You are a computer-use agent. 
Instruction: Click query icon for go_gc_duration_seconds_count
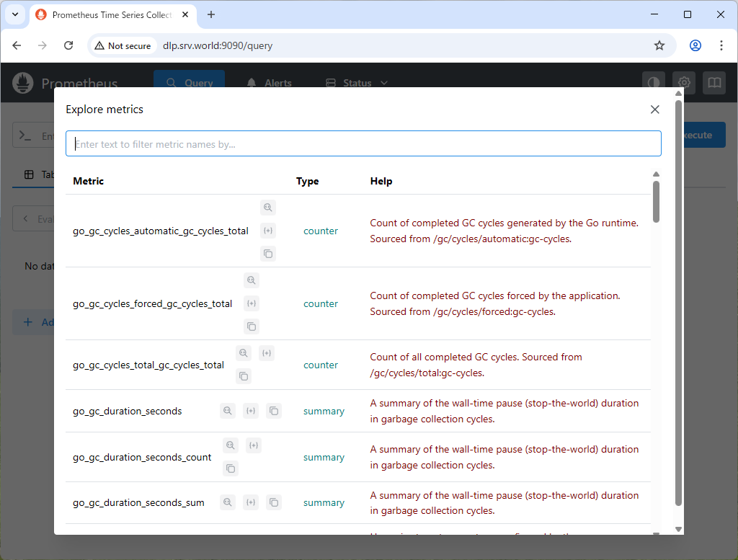[x=230, y=445]
